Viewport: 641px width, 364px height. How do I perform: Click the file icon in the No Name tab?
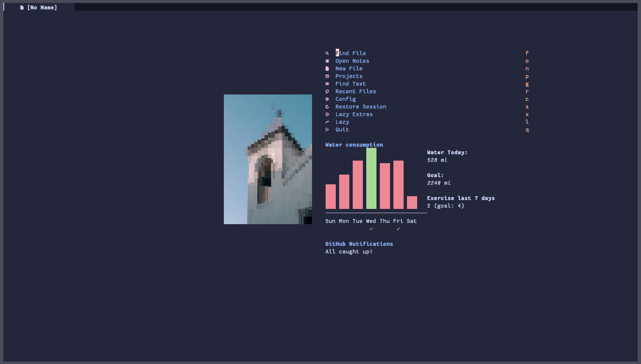(22, 7)
